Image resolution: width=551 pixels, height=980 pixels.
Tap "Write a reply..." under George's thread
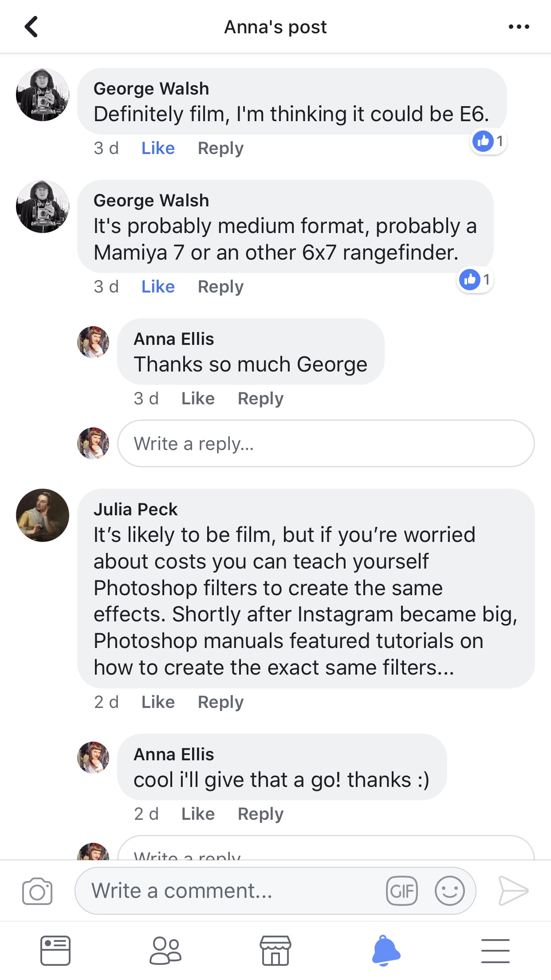click(x=326, y=443)
